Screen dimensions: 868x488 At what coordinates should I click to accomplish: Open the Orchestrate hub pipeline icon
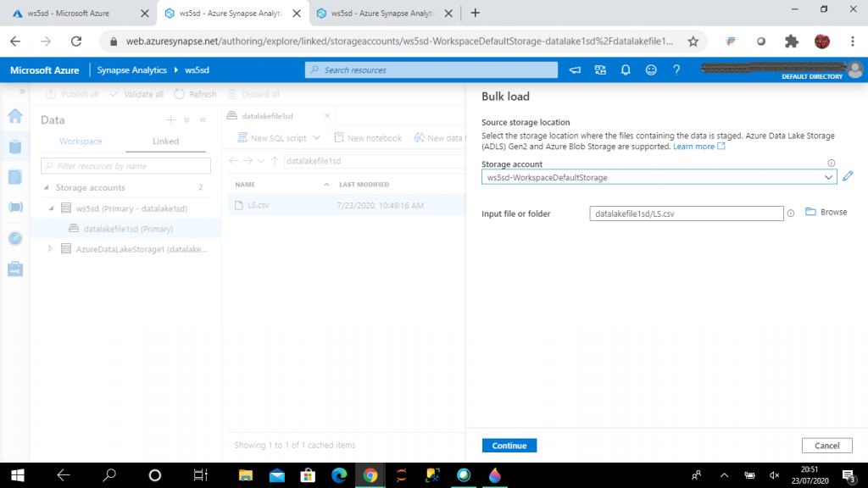(x=15, y=207)
